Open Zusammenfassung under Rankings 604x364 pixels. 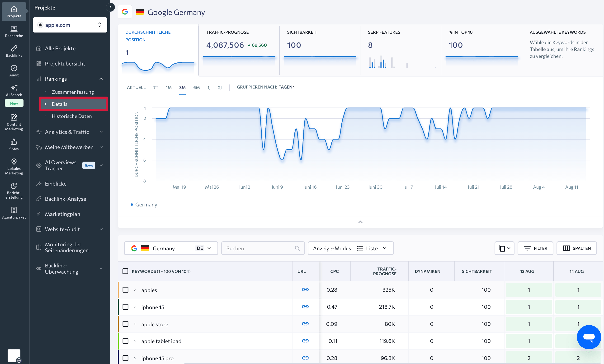coord(73,92)
